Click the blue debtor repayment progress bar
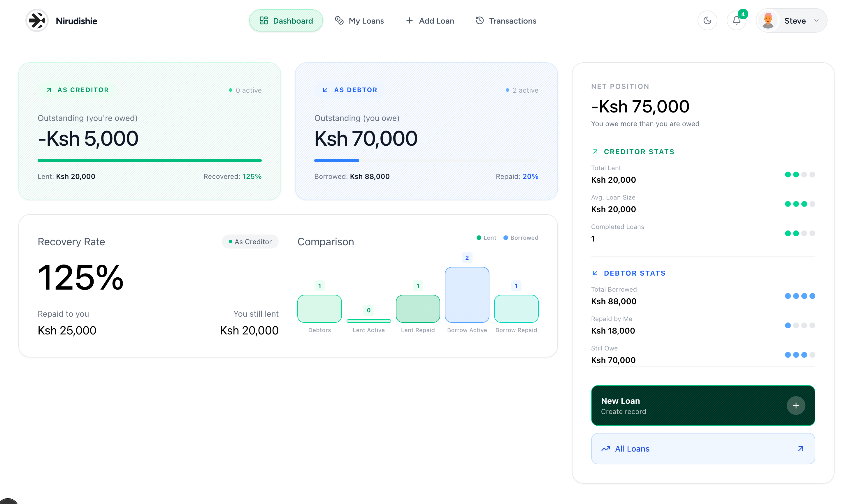 336,160
